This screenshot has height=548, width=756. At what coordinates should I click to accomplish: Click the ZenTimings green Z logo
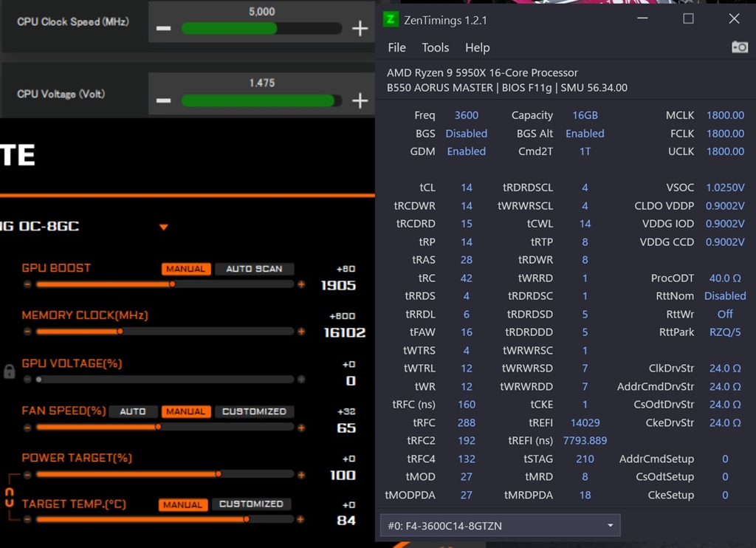391,20
